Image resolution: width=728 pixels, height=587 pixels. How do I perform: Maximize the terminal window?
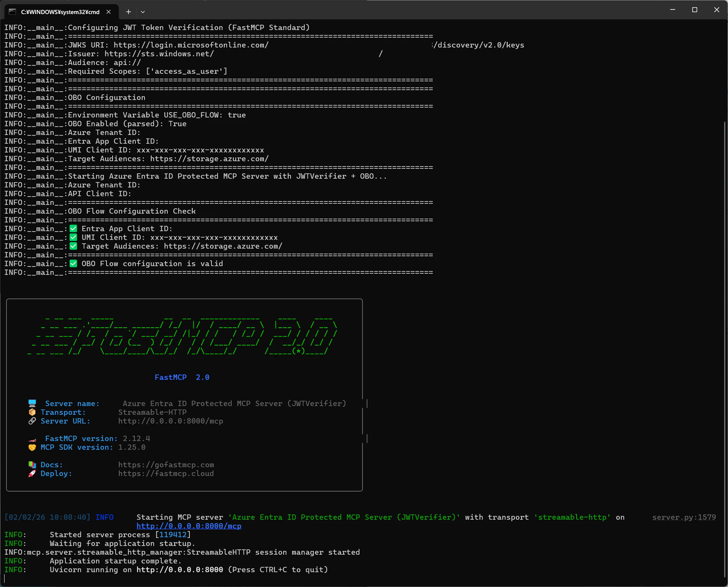(x=695, y=10)
